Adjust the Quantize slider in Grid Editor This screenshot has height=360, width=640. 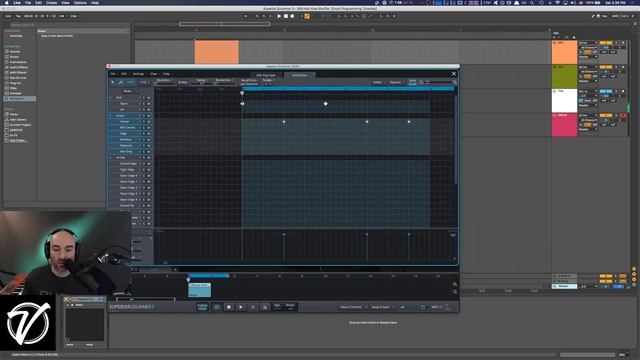tap(165, 84)
